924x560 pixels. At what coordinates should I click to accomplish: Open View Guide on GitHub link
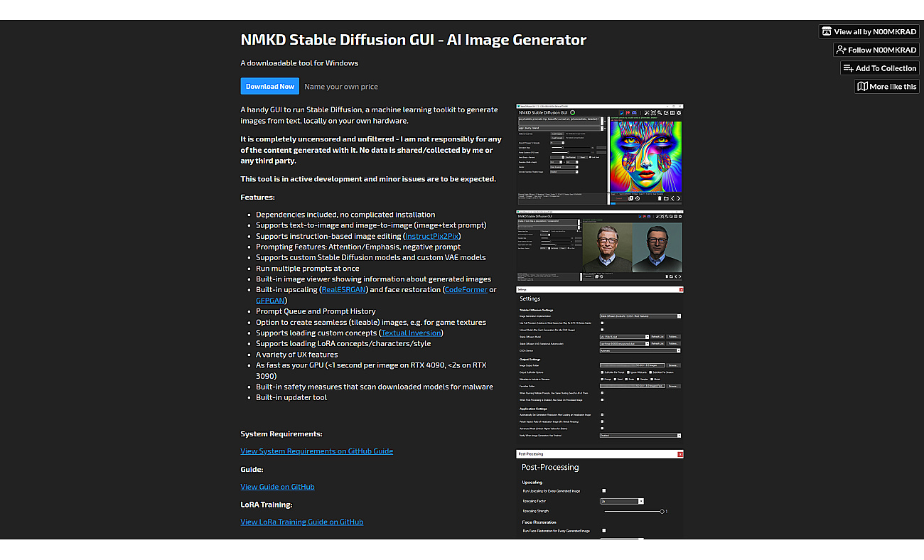[277, 487]
